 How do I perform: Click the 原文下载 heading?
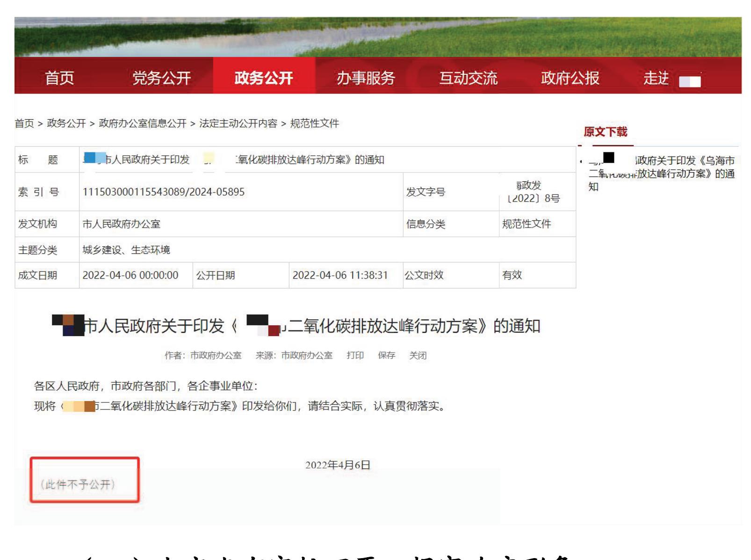point(606,132)
